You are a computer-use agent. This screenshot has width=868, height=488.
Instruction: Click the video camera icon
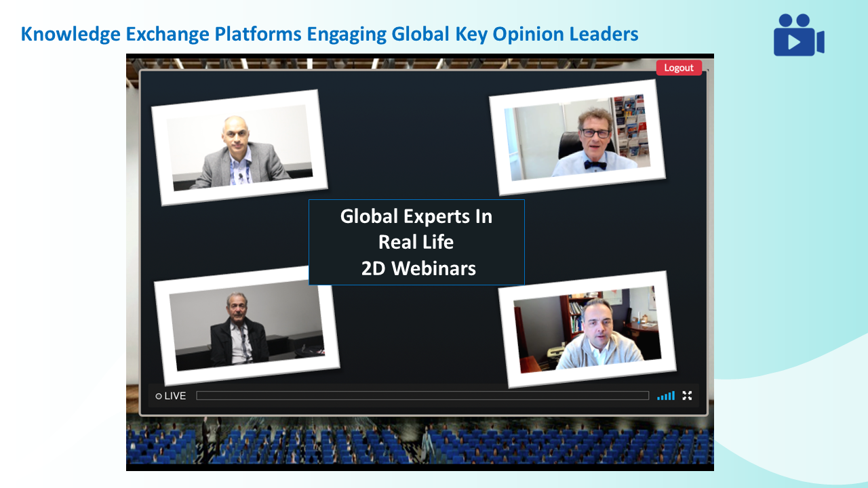click(799, 35)
